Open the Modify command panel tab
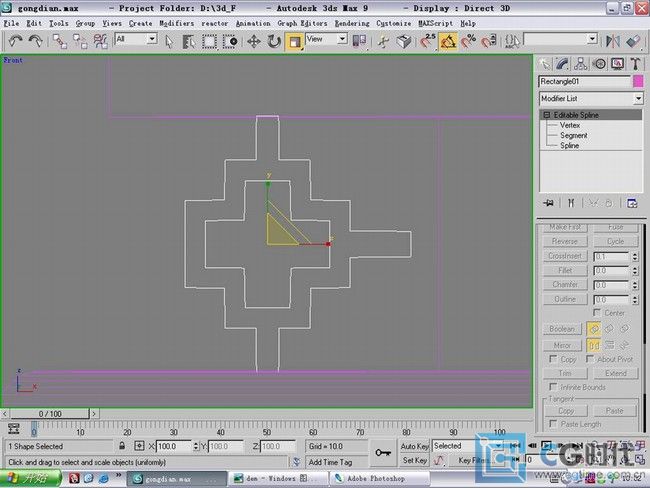The width and height of the screenshot is (650, 488). [562, 64]
